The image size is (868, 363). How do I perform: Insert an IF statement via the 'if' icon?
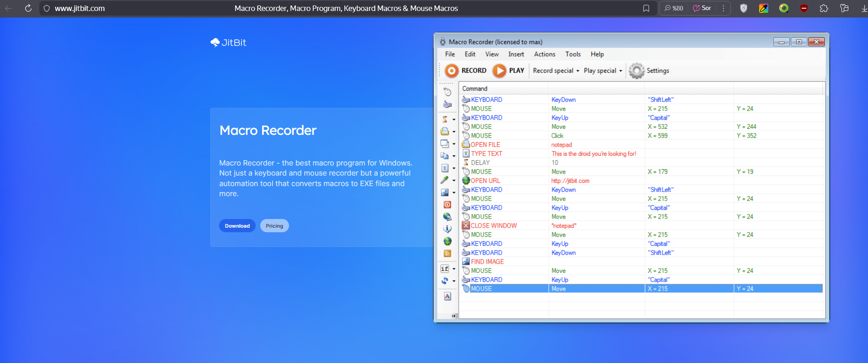445,269
